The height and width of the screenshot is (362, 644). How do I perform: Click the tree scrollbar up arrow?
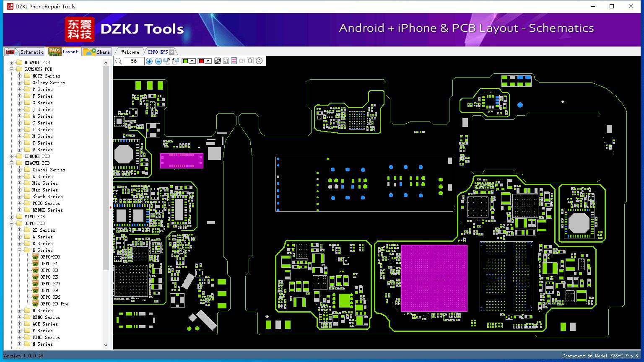(106, 62)
